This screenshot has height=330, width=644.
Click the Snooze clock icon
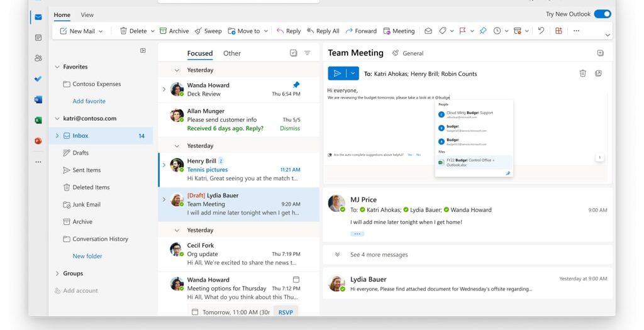497,31
